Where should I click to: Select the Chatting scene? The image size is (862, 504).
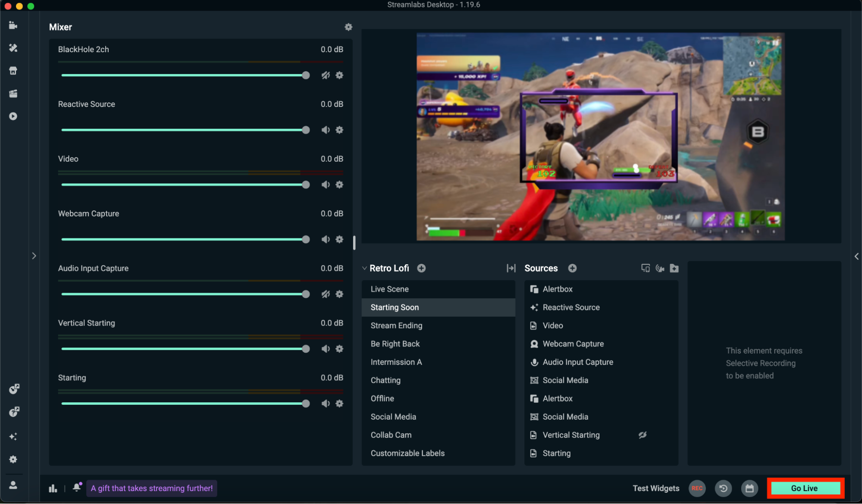385,380
